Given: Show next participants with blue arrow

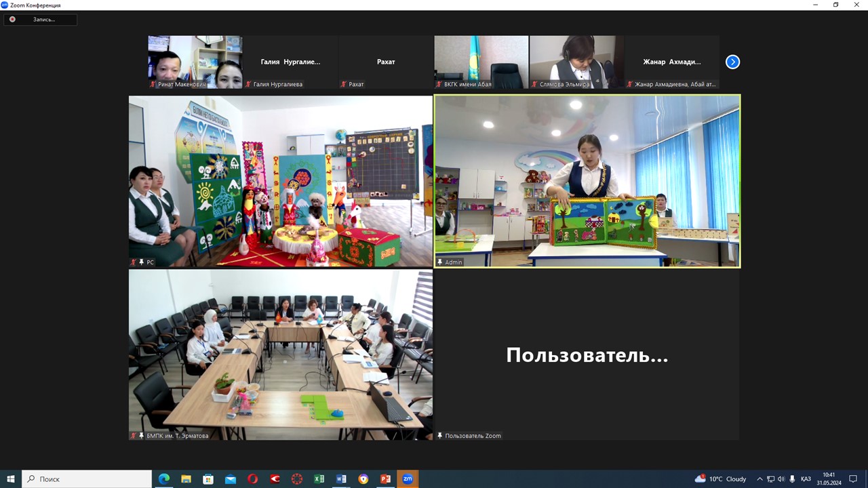Looking at the screenshot, I should (732, 62).
